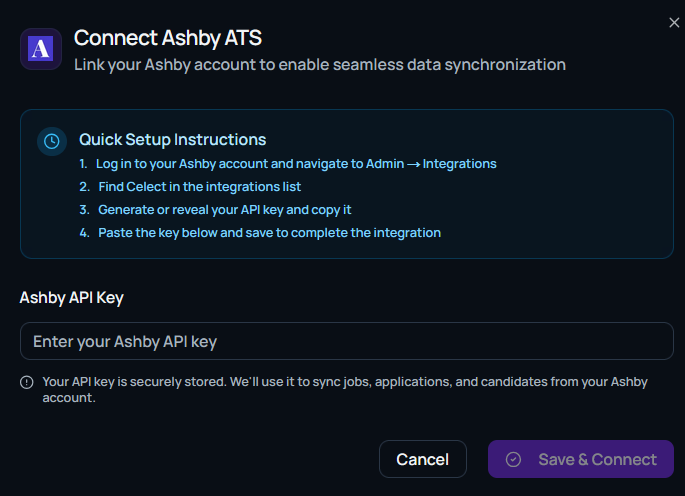
Task: Click the number 1 in the instructions list
Action: tap(83, 163)
